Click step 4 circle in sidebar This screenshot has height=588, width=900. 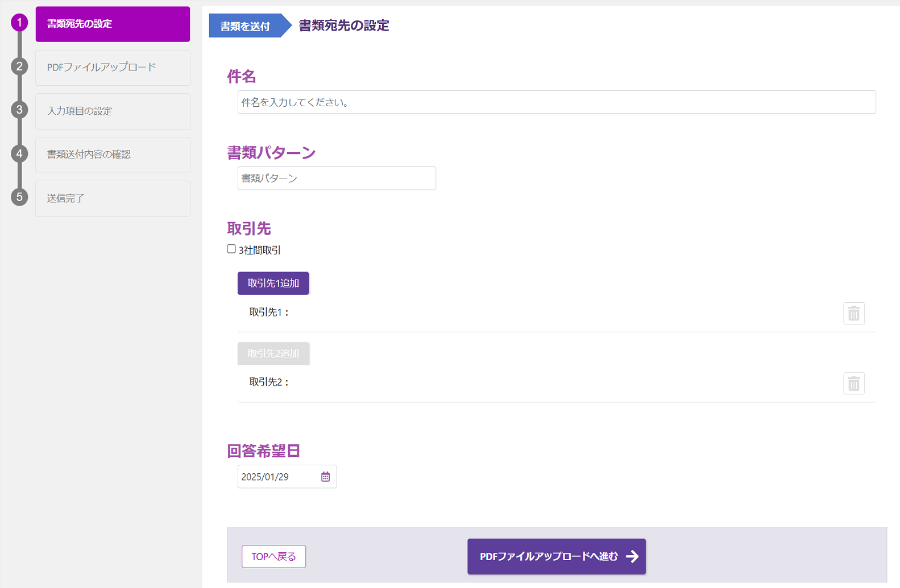pos(19,153)
